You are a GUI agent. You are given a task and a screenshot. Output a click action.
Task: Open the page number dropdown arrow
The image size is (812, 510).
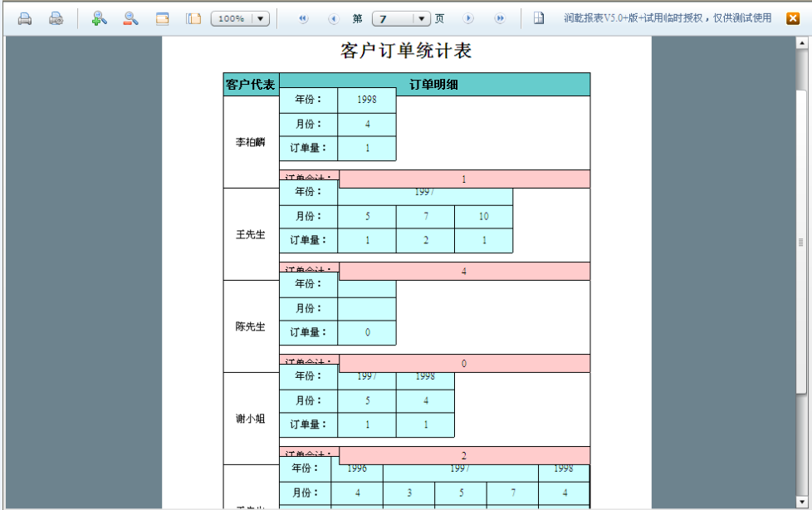coord(422,18)
